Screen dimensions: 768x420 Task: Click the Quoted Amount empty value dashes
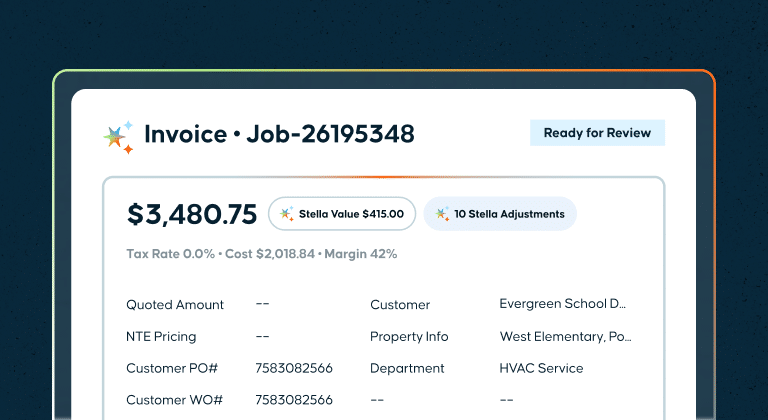(263, 304)
